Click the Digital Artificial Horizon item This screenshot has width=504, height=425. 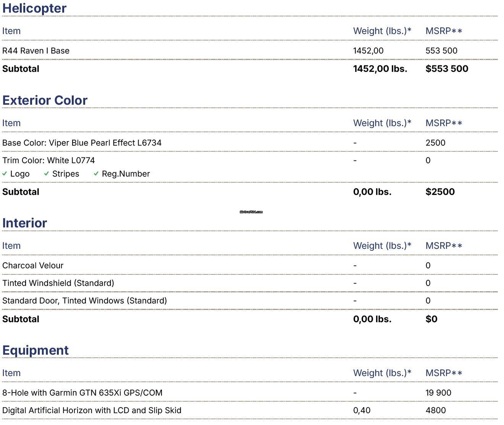92,410
